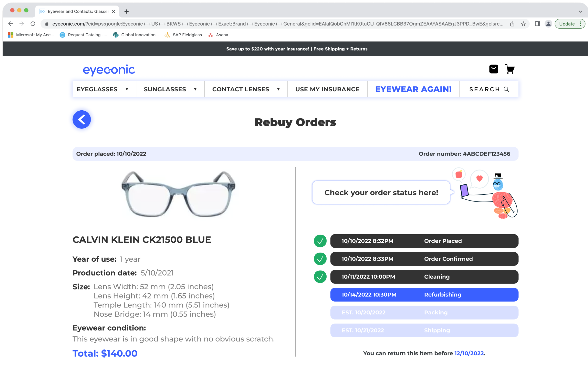The width and height of the screenshot is (588, 369).
Task: Open Use My Insurance page
Action: [x=327, y=89]
